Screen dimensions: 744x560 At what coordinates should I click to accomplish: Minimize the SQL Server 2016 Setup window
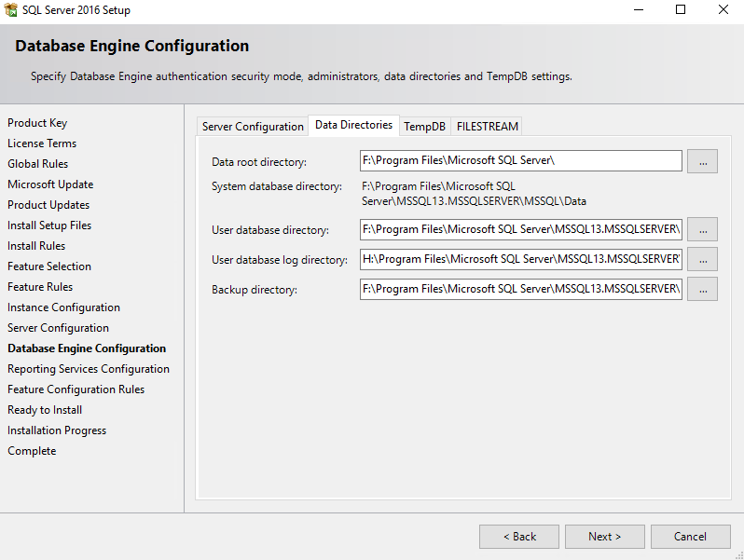point(639,10)
